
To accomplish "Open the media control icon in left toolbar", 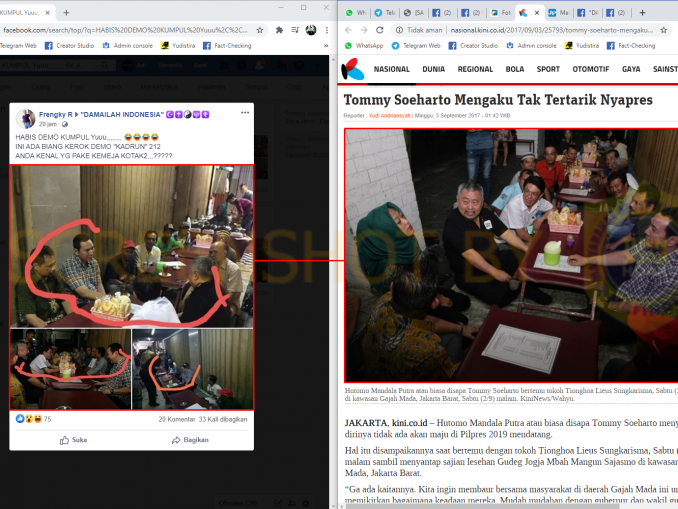I will [x=295, y=30].
